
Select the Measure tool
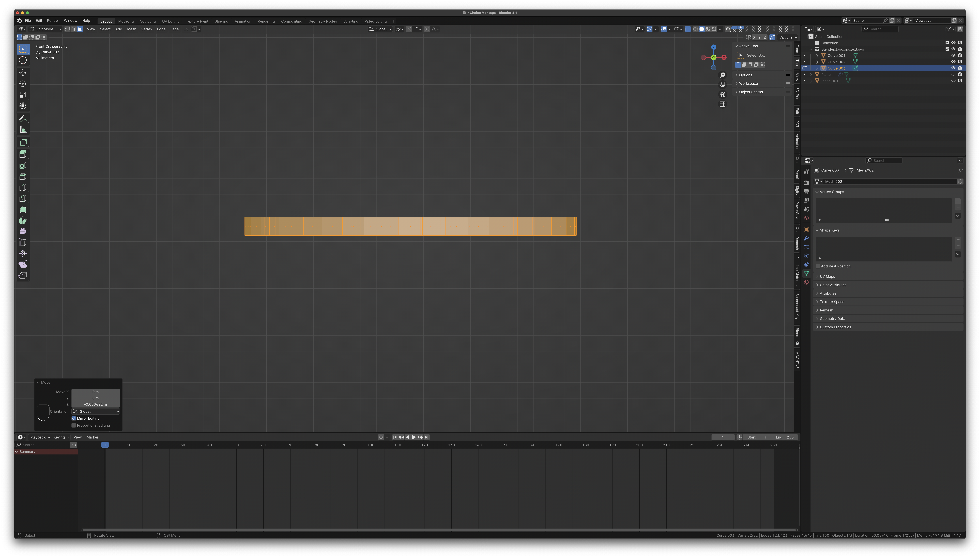(23, 130)
